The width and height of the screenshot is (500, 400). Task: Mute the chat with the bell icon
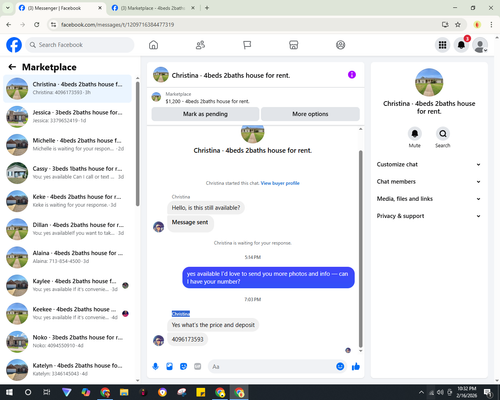click(415, 134)
